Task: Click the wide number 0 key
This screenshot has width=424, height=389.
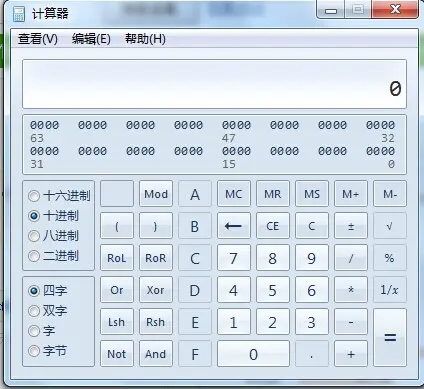Action: tap(253, 354)
